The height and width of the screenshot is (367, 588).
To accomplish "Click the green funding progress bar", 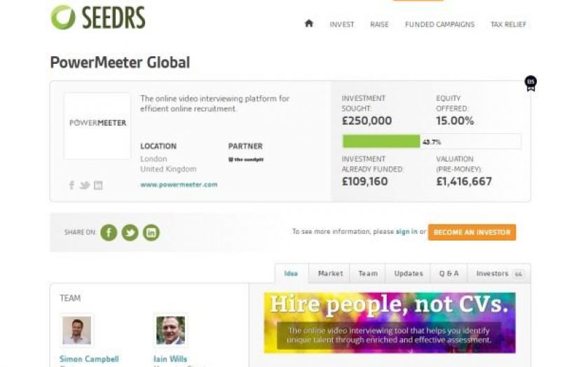I will point(381,142).
